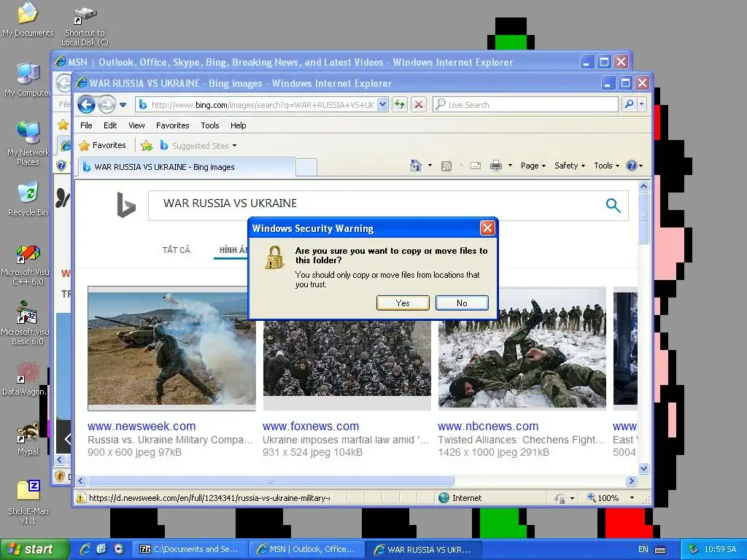The width and height of the screenshot is (747, 560).
Task: Click the Live Search magnifier button
Action: coord(629,104)
